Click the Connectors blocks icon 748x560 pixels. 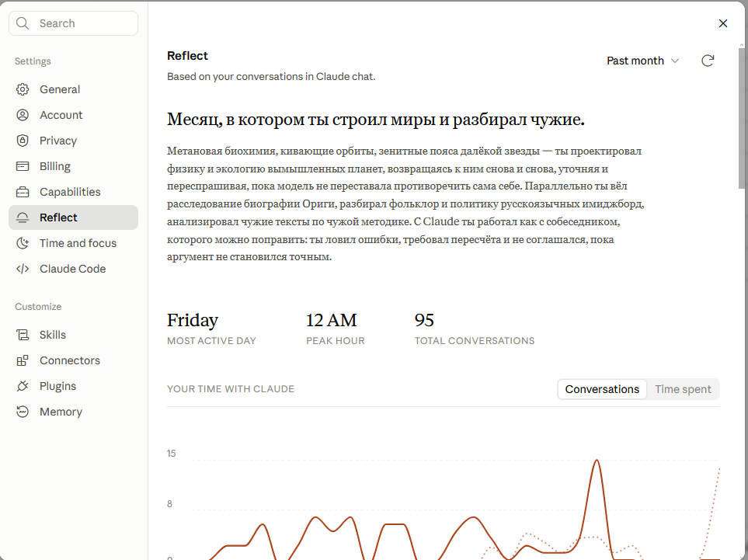(x=23, y=360)
